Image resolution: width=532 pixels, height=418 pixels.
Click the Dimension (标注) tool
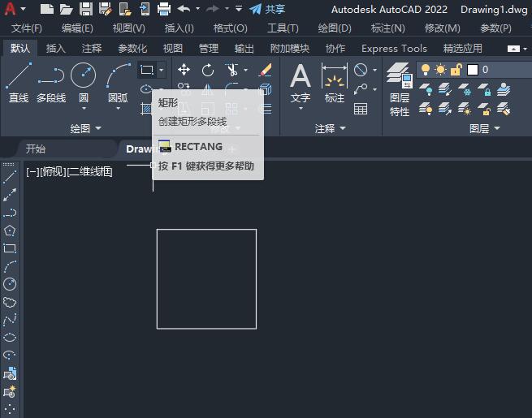334,83
